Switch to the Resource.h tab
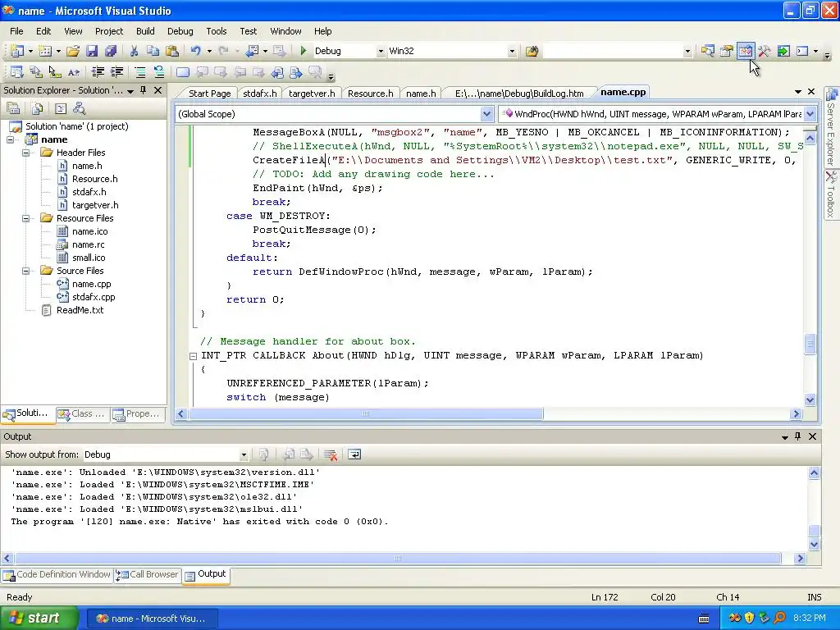840x630 pixels. pos(370,94)
